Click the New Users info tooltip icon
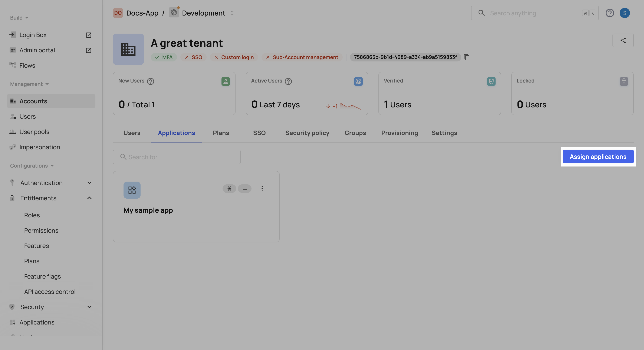The image size is (644, 350). (x=151, y=81)
